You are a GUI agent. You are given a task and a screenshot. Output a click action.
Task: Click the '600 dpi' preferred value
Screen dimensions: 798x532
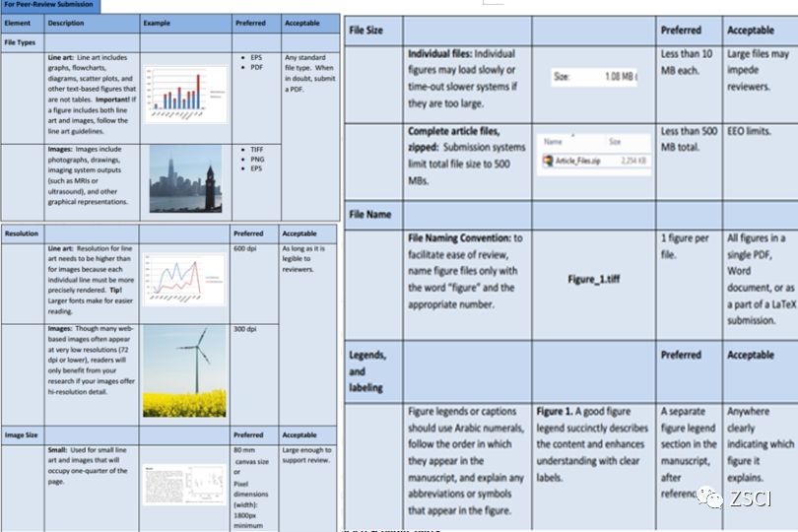(244, 249)
